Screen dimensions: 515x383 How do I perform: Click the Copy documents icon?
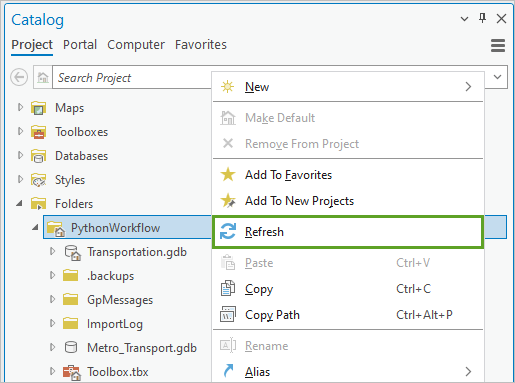click(228, 288)
